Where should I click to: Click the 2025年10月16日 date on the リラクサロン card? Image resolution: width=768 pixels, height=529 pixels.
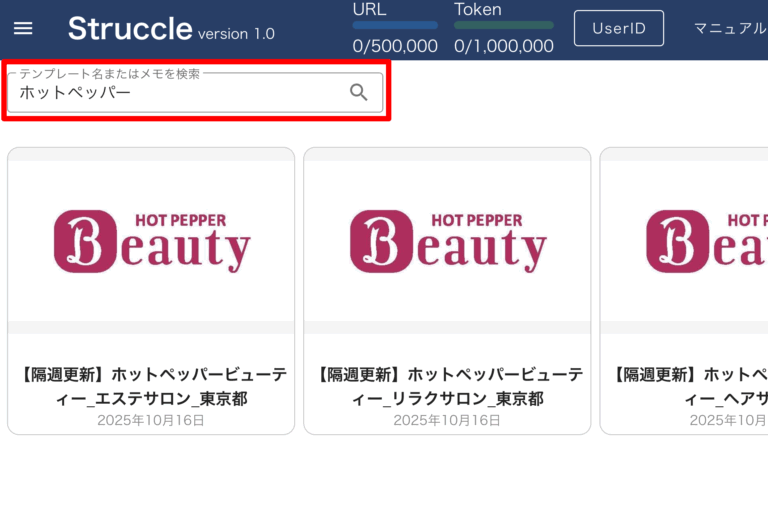[447, 421]
